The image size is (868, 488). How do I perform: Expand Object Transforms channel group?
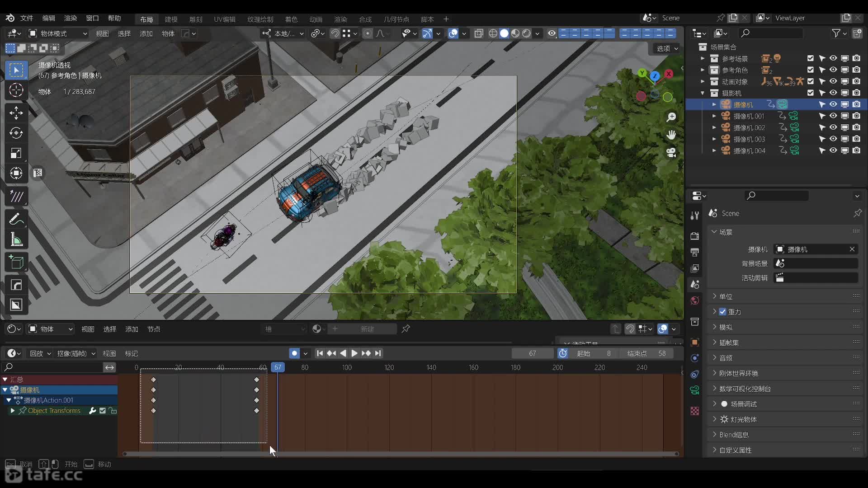click(x=12, y=411)
